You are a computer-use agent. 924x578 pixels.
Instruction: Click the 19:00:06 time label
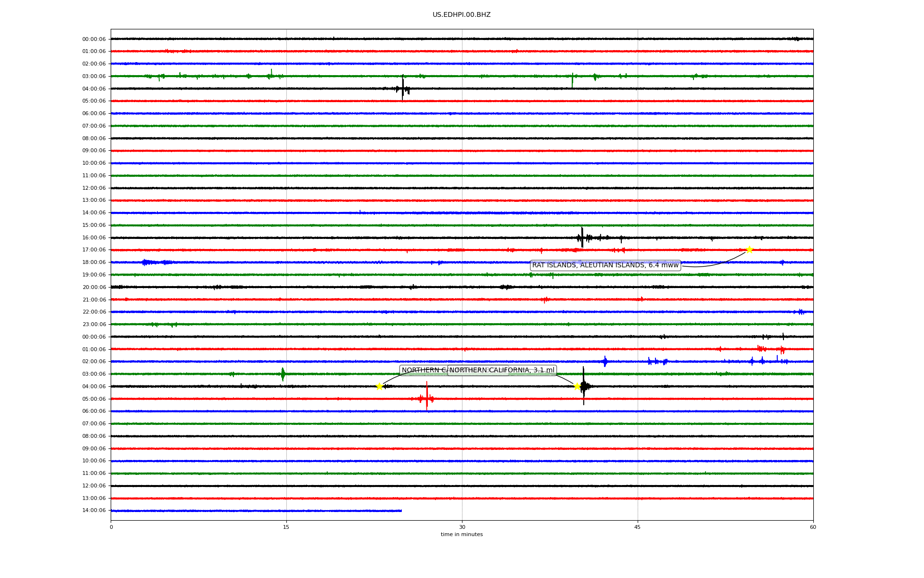click(94, 275)
